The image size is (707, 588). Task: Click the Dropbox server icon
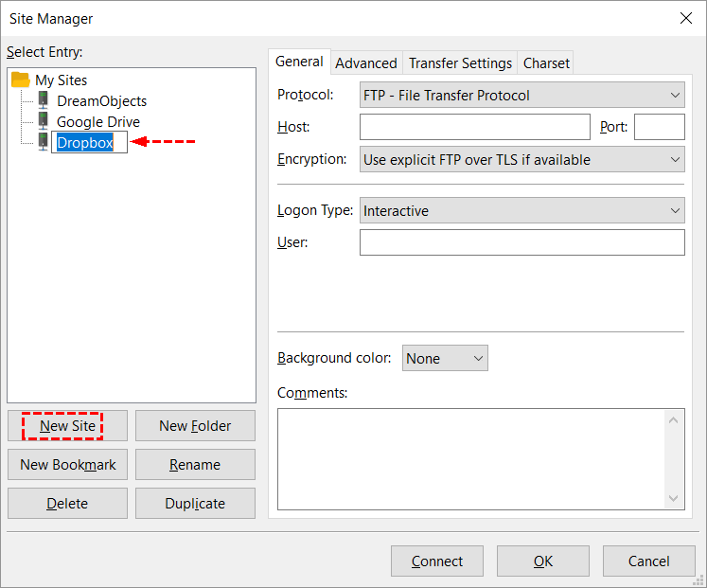click(x=43, y=142)
